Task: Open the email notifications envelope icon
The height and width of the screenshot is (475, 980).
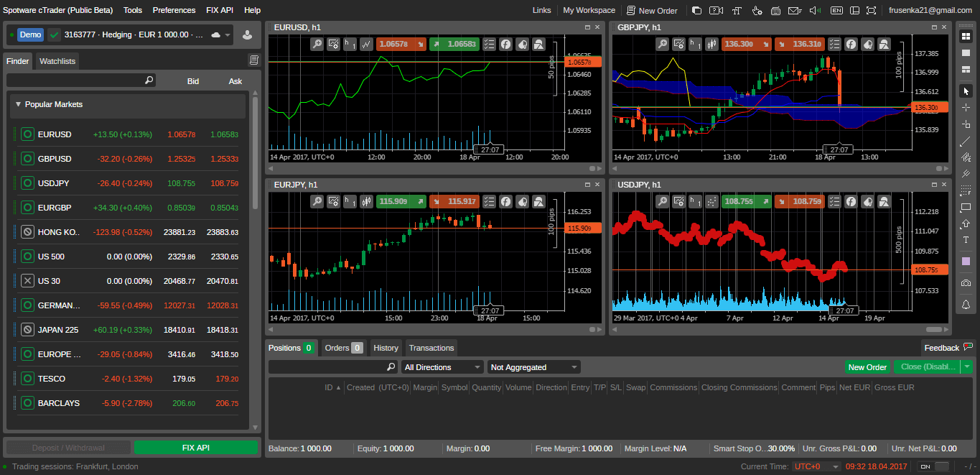Action: [x=794, y=10]
